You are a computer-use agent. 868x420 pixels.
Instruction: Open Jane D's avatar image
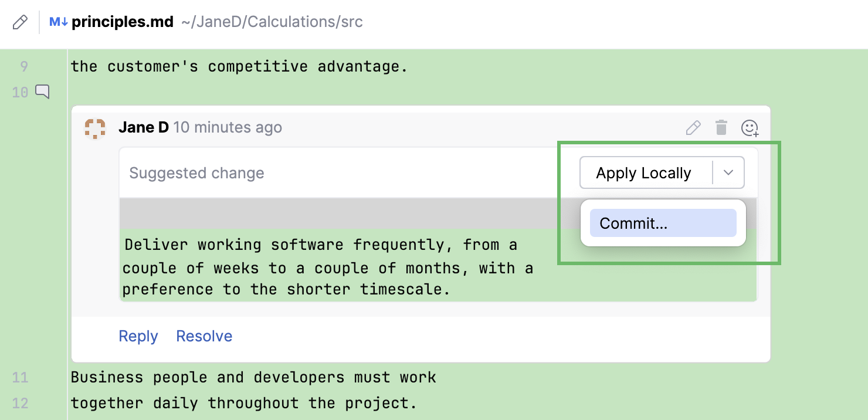coord(94,129)
